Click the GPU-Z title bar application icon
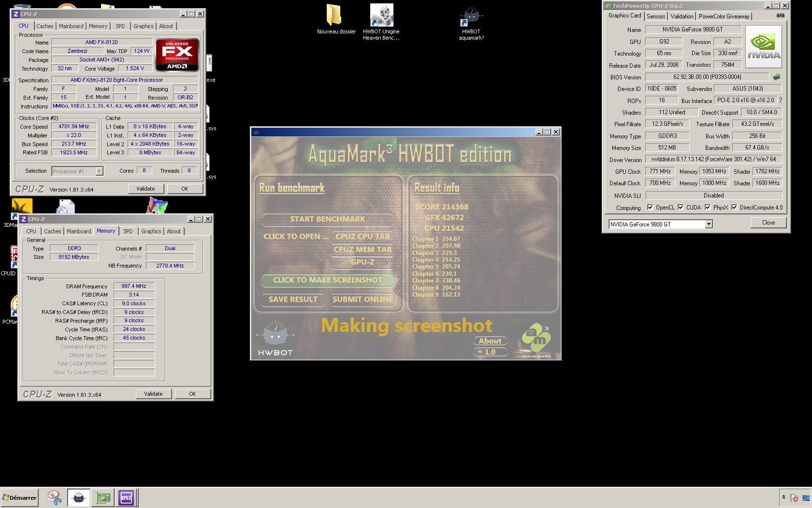This screenshot has width=812, height=508. pos(608,6)
